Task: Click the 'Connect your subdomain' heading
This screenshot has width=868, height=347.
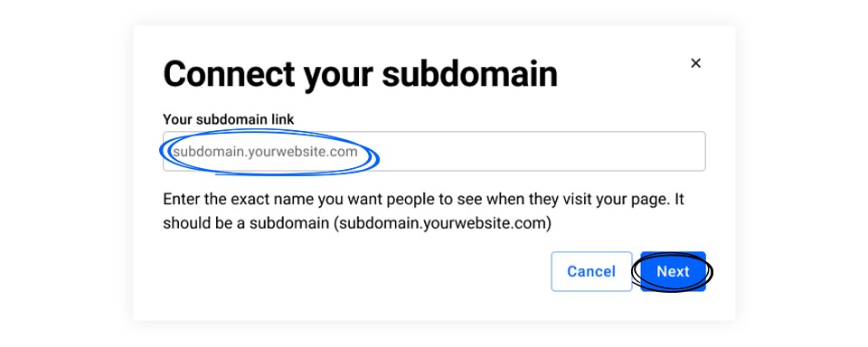Action: [x=360, y=74]
